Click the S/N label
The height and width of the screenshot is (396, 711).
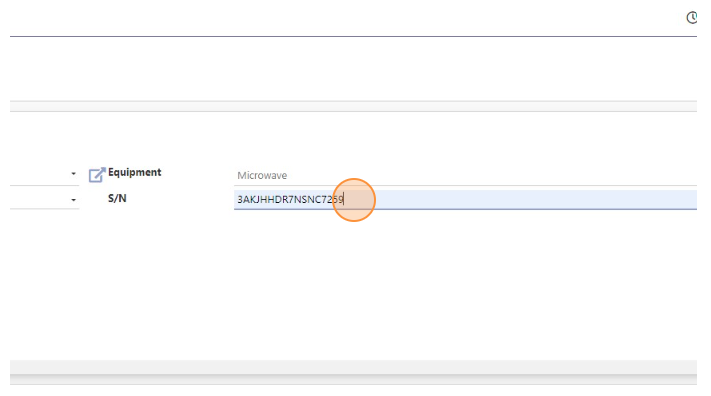117,198
